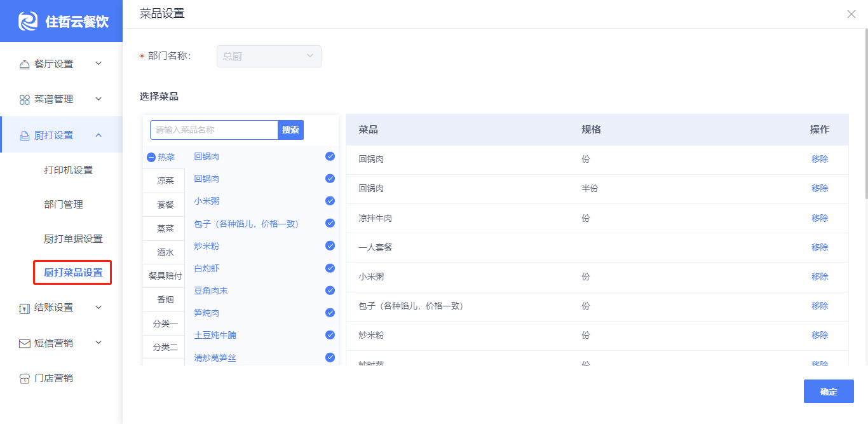Image resolution: width=868 pixels, height=424 pixels.
Task: Open the 部门名称 dropdown showing 总厨
Action: click(x=269, y=56)
